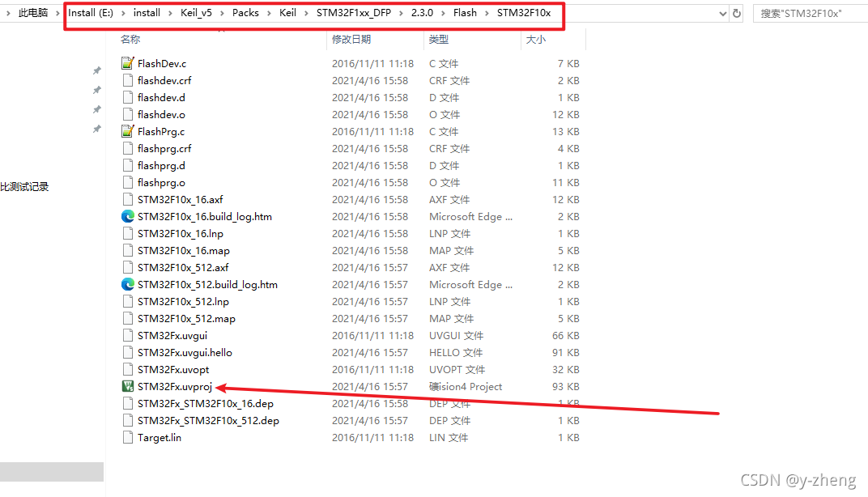Click the STM32F10x_16.map file icon
This screenshot has width=868, height=497.
pyautogui.click(x=128, y=251)
